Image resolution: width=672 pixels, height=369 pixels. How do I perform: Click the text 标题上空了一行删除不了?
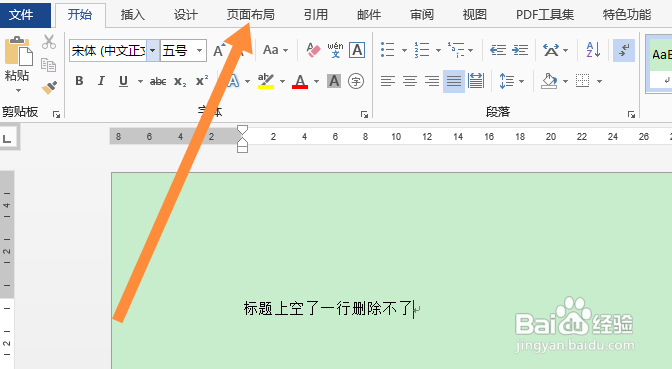click(x=328, y=308)
